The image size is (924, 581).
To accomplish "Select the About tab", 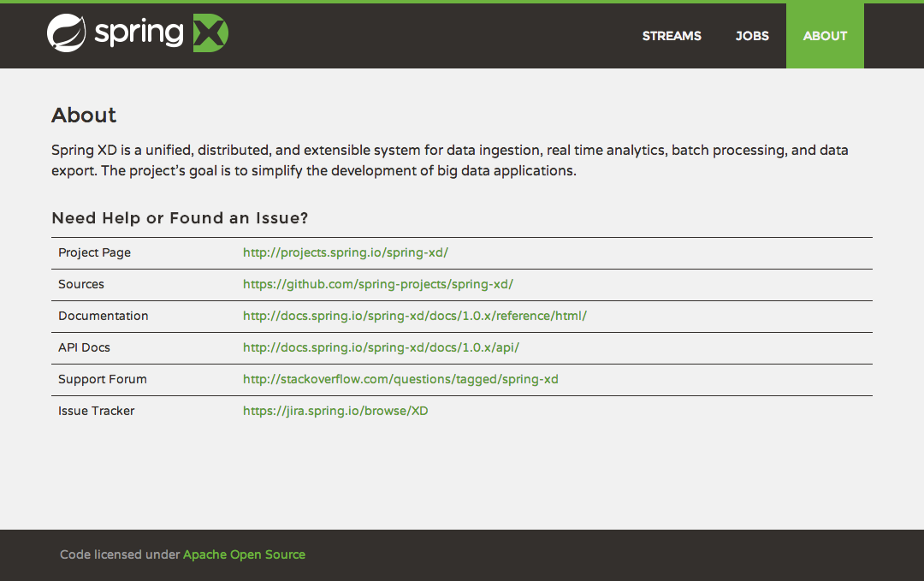I will pos(825,36).
